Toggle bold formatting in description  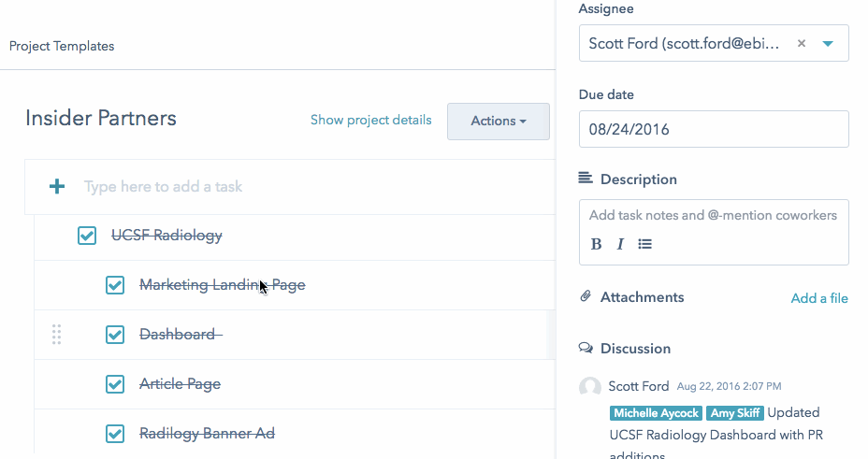click(x=597, y=245)
